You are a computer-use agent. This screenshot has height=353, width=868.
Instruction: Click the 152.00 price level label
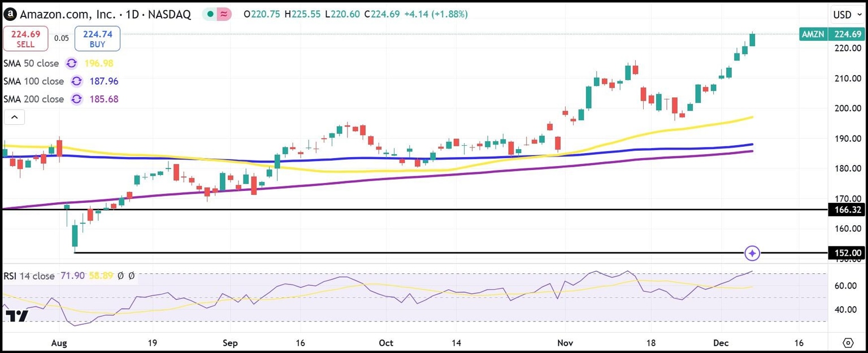848,253
